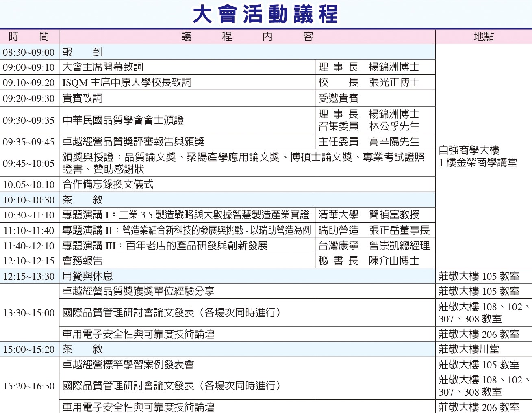Image resolution: width=532 pixels, height=413 pixels.
Task: Click 校長 張光正博士
Action: tap(369, 82)
